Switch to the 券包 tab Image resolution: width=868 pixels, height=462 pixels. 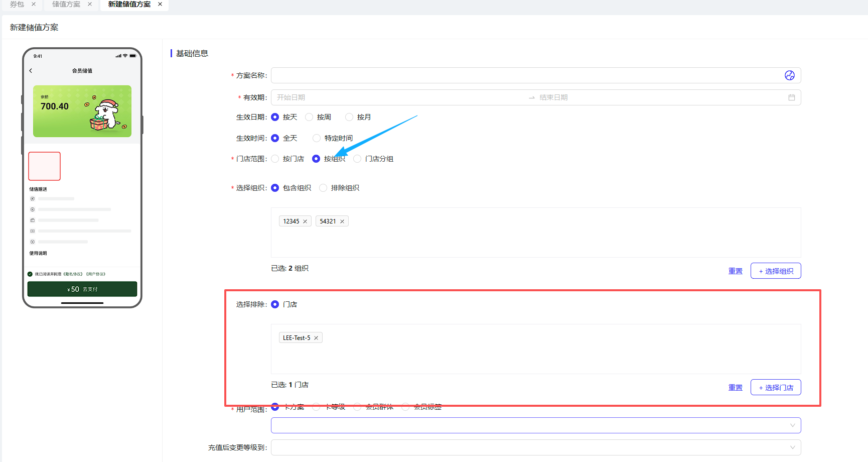17,4
